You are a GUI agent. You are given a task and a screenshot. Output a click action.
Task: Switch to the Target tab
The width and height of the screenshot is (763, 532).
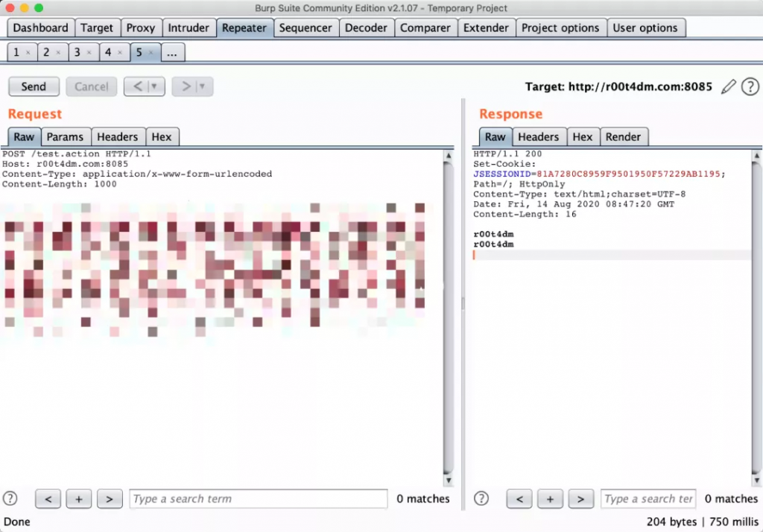click(97, 28)
